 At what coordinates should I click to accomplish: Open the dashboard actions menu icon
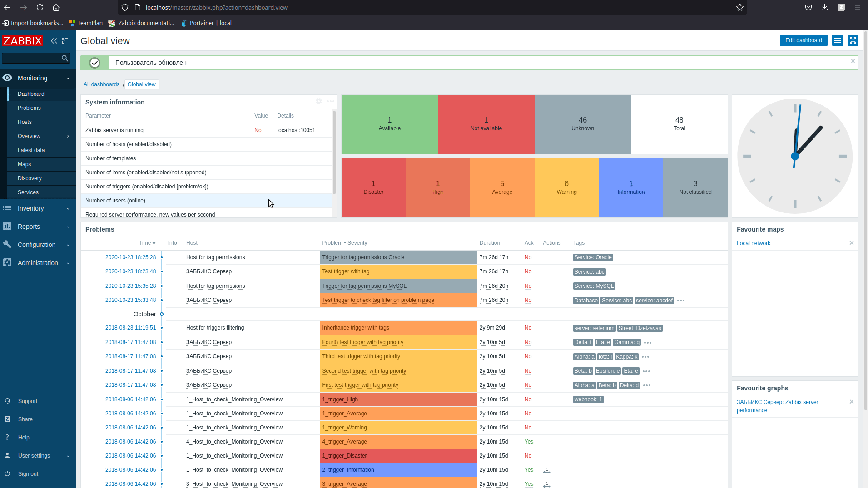[837, 40]
